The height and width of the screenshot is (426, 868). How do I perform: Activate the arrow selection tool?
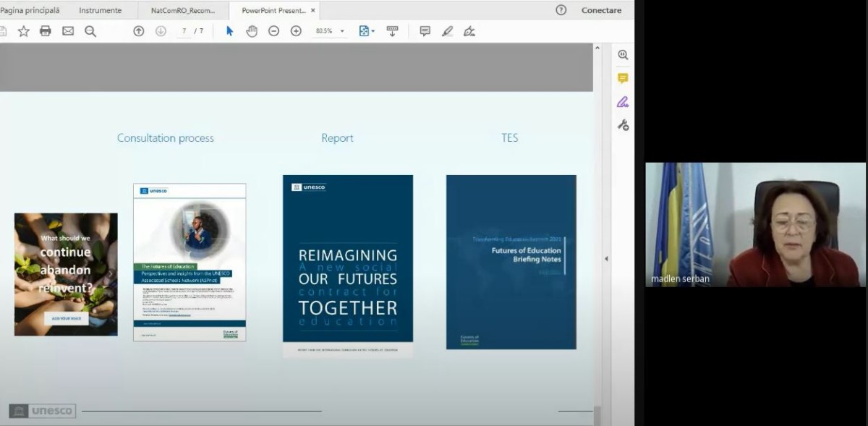[230, 31]
